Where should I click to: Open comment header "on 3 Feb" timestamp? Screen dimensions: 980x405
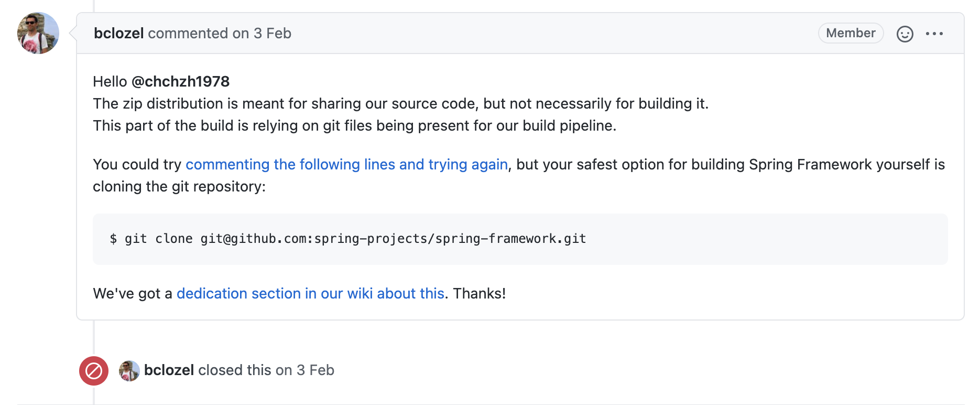click(x=262, y=33)
